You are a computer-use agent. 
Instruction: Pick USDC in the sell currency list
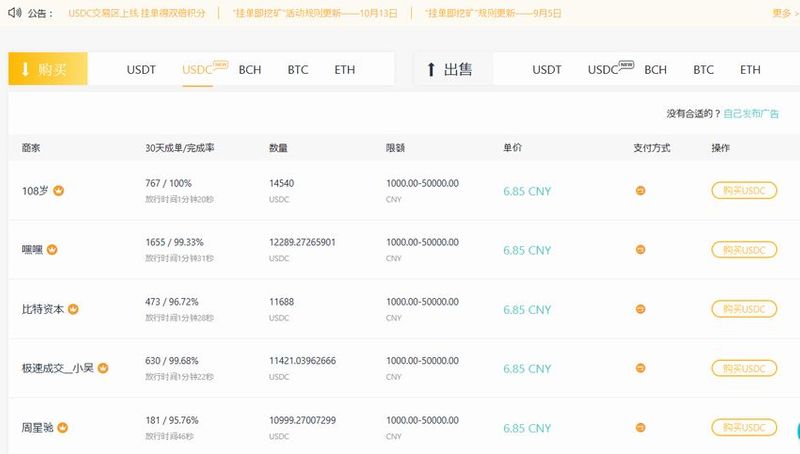(x=603, y=70)
